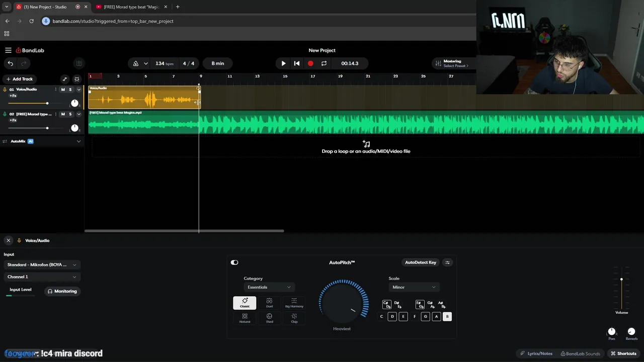Click timeline ruler at bar 17
The image size is (644, 362).
pos(312,76)
